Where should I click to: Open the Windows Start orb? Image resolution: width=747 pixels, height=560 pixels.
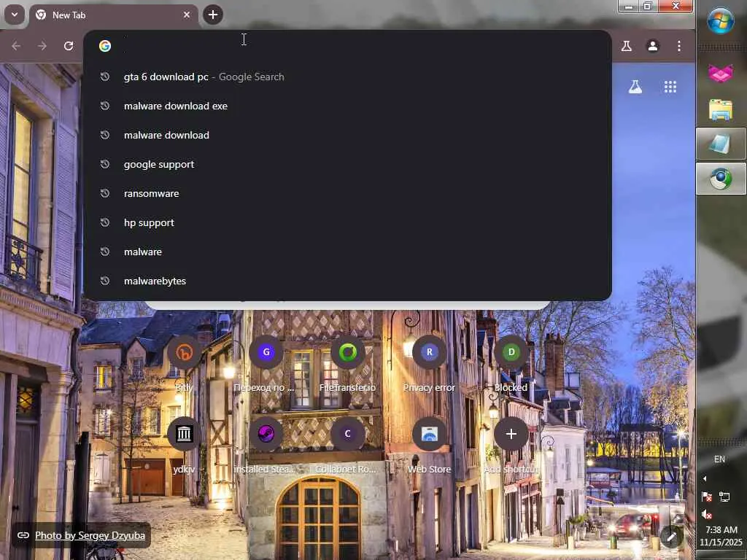point(720,20)
